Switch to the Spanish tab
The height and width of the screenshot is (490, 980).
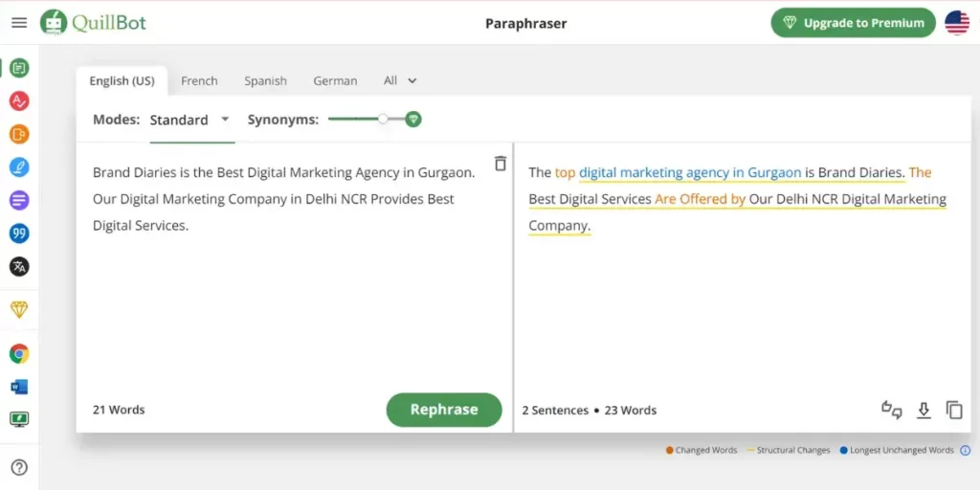point(266,80)
